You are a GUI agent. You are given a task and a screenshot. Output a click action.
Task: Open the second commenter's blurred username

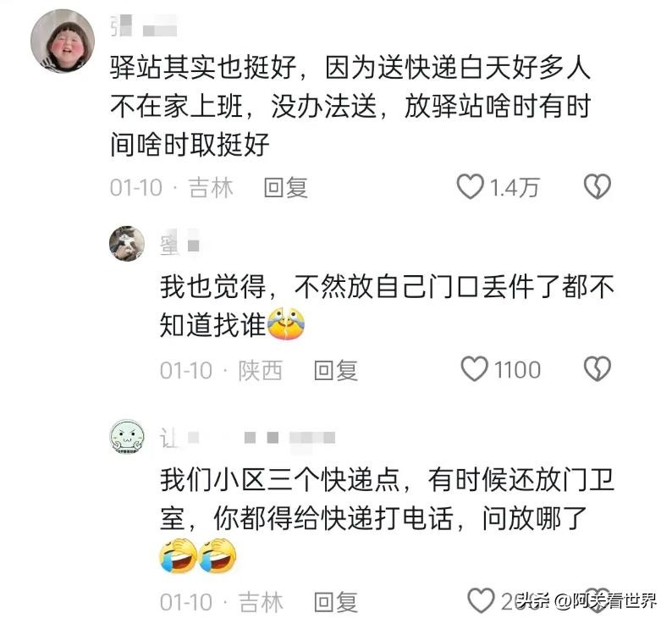(x=180, y=245)
